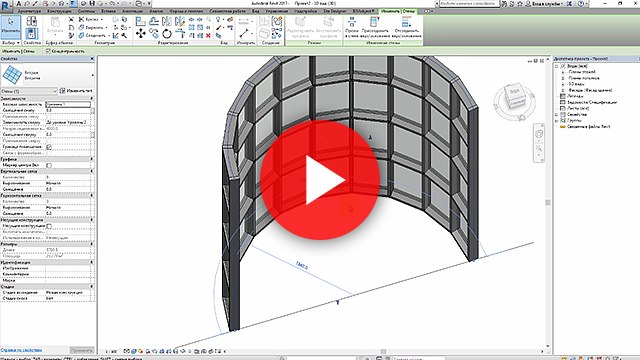Click the Вход в службы sign-in button
Viewport: 640px width, 360px height.
click(x=545, y=4)
